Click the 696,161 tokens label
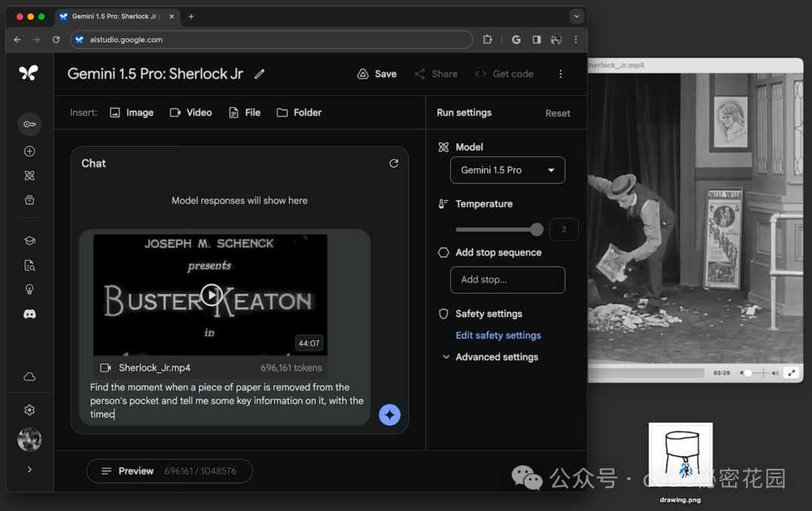The height and width of the screenshot is (511, 812). (x=291, y=367)
